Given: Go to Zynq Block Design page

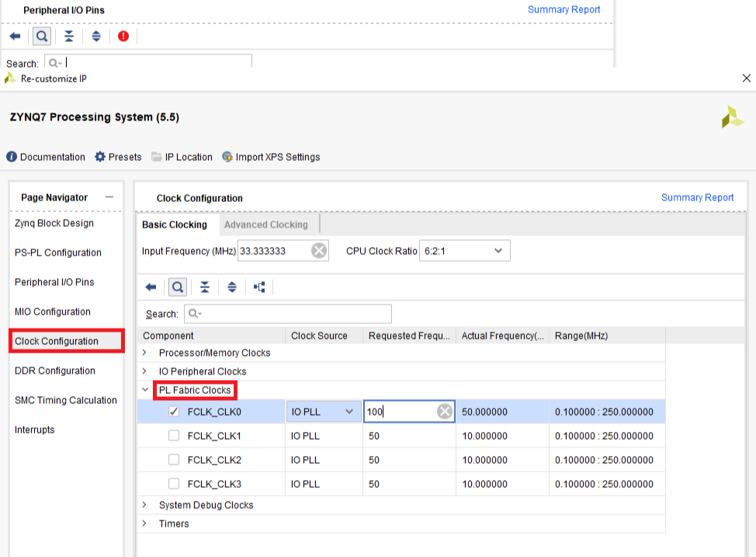Looking at the screenshot, I should (54, 223).
